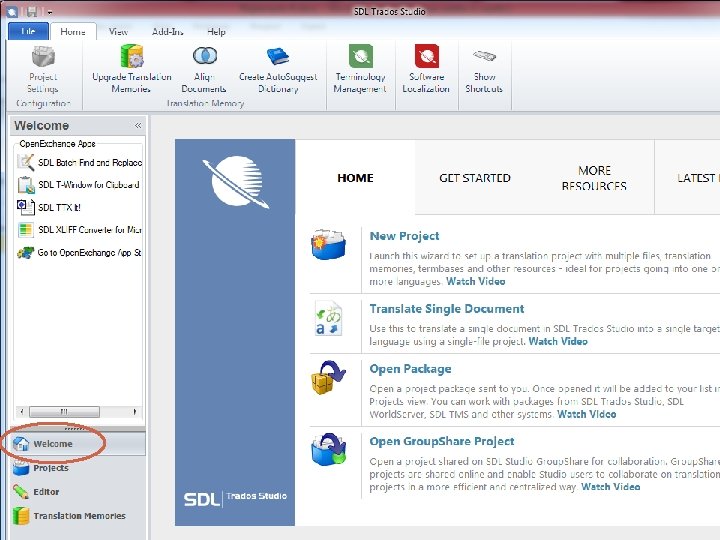Click the apps list horizontal scrollbar thumb
This screenshot has width=720, height=540.
pyautogui.click(x=64, y=411)
